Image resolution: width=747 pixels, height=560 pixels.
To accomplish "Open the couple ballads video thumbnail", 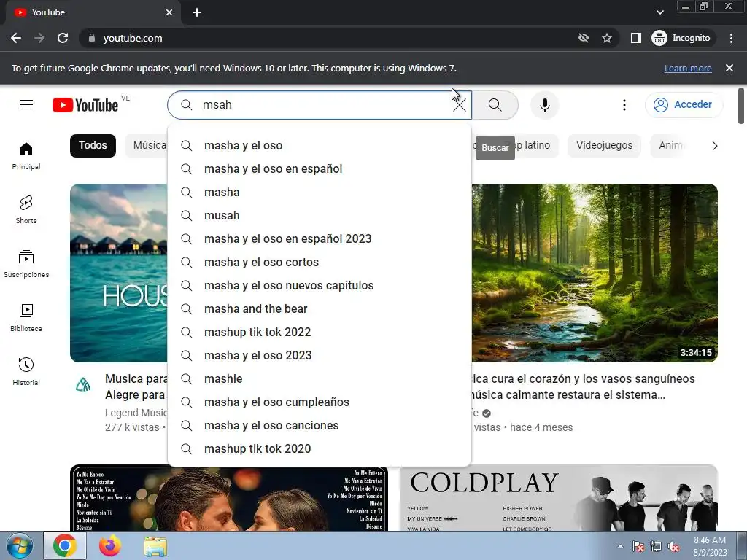I will pyautogui.click(x=228, y=499).
